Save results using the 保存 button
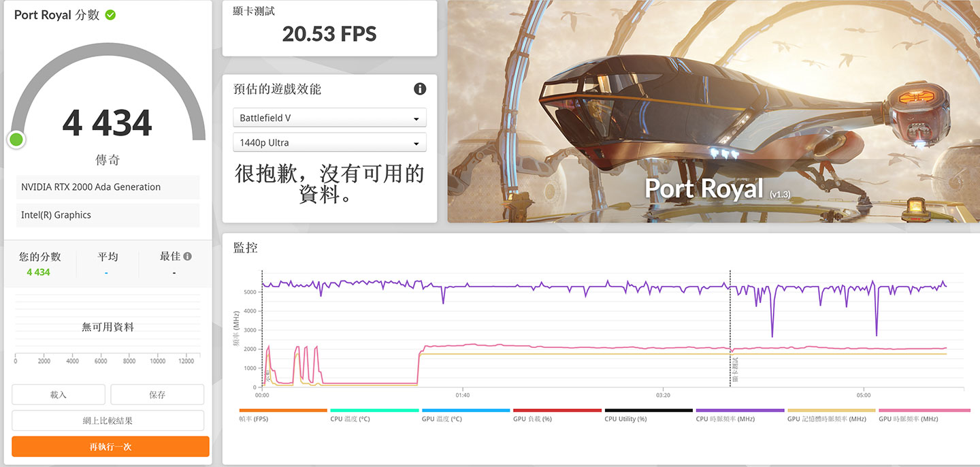Viewport: 980px width, 467px height. click(x=157, y=394)
